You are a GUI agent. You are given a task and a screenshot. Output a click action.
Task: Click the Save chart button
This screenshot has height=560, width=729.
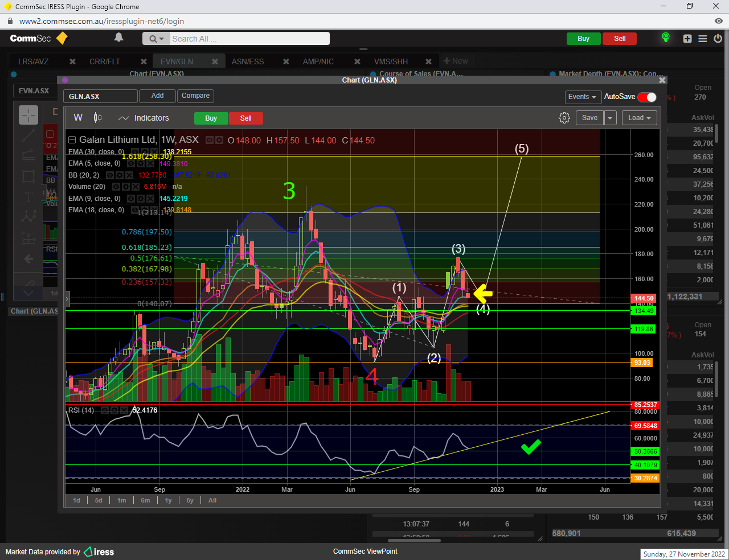(x=589, y=118)
